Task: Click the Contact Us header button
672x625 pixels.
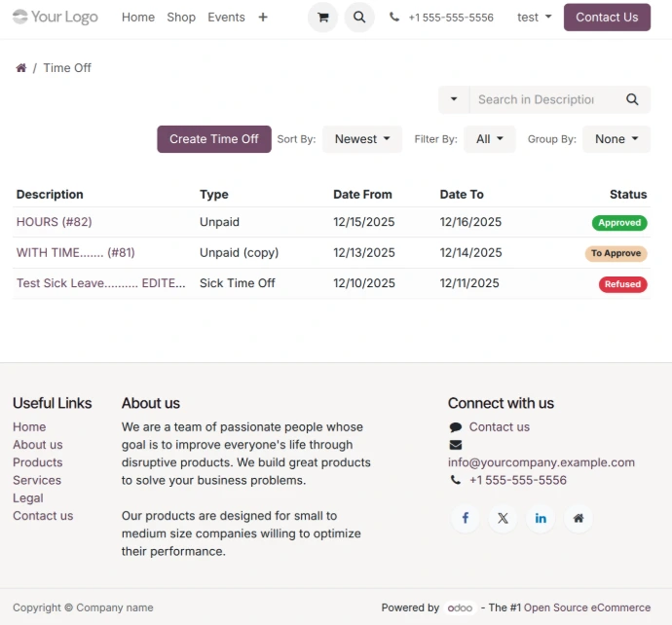Action: pos(607,18)
